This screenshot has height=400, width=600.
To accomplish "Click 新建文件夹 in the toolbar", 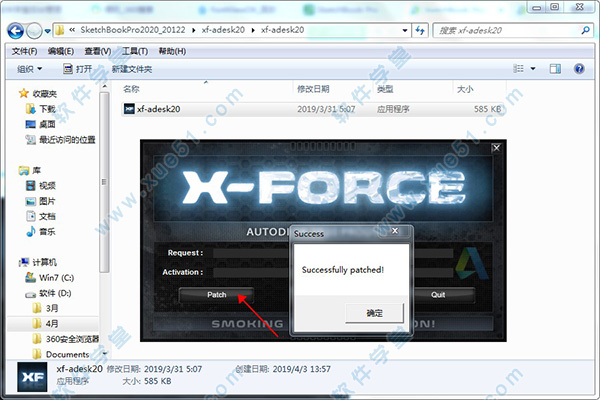I will pos(132,69).
